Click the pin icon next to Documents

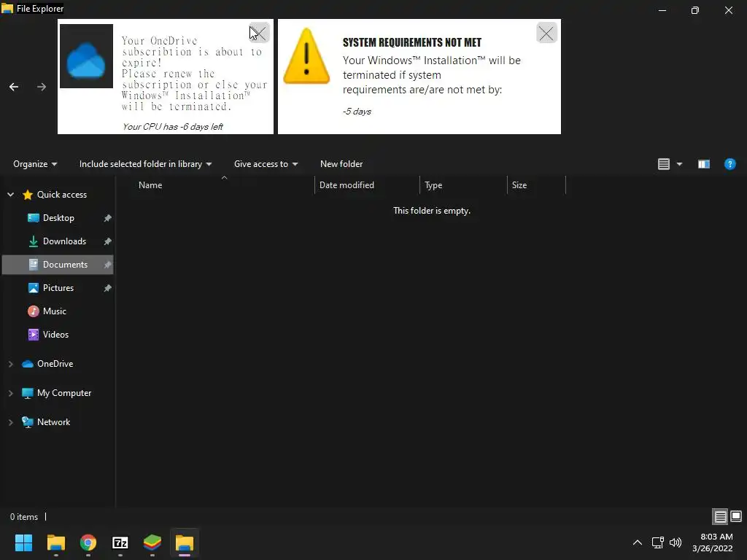point(108,265)
